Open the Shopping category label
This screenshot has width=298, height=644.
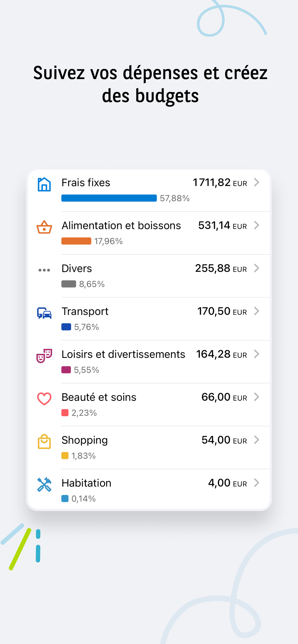pos(85,441)
